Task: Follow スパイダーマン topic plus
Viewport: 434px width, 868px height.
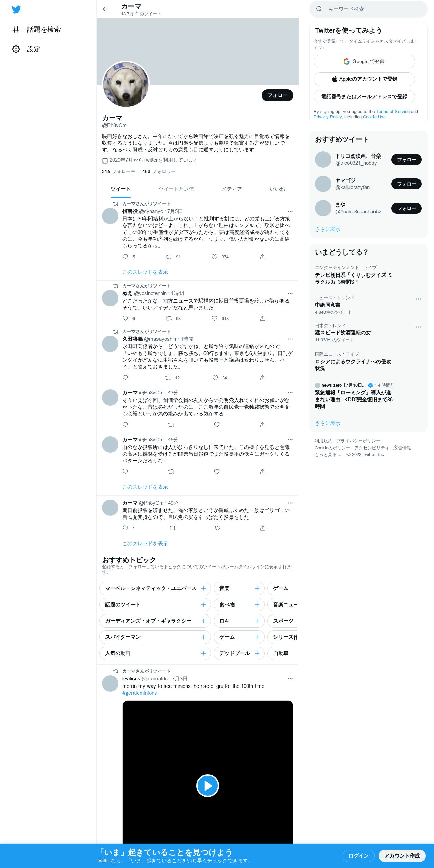Action: (203, 637)
